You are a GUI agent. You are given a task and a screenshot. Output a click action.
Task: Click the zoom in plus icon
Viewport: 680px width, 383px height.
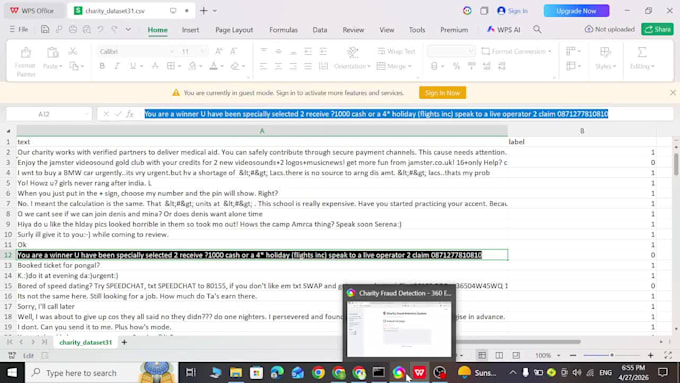click(651, 355)
